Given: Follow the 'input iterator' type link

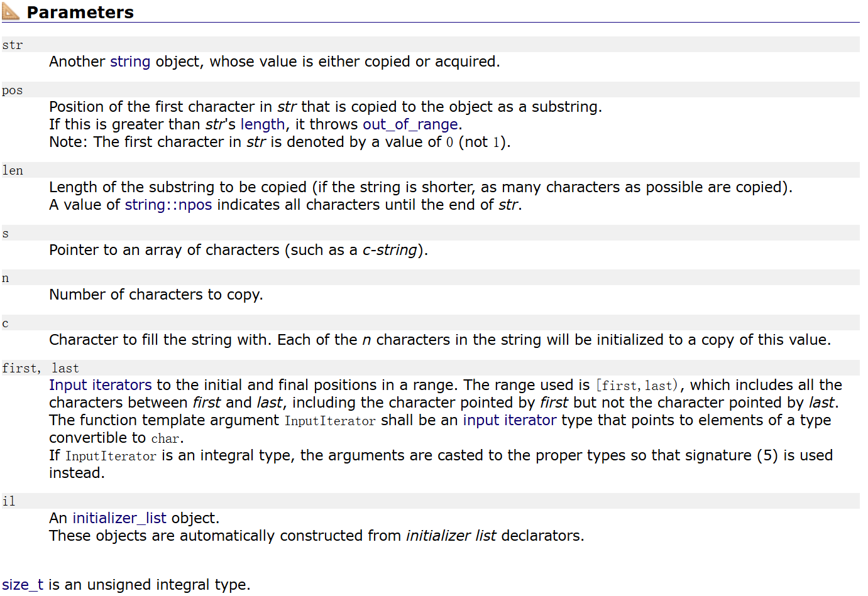Looking at the screenshot, I should [510, 420].
